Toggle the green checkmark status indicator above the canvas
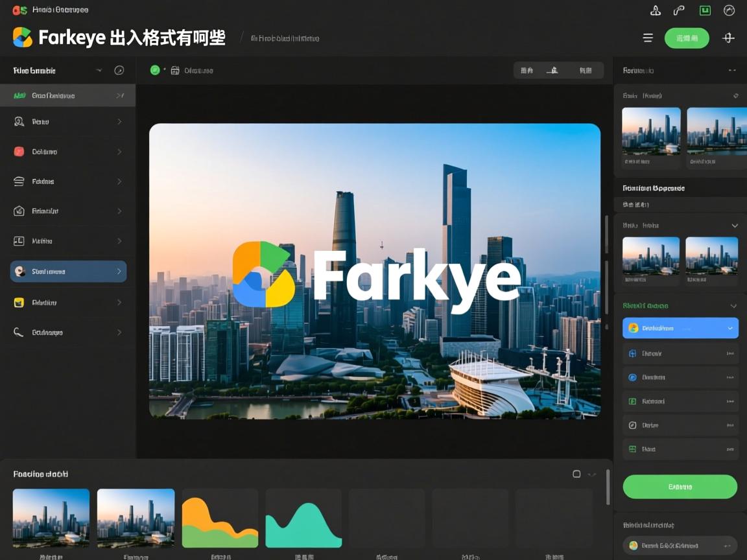Viewport: 747px width, 560px height. click(x=155, y=70)
